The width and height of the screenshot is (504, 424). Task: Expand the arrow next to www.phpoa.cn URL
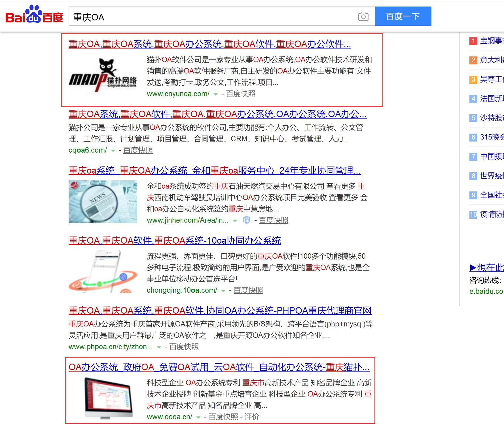pos(159,347)
